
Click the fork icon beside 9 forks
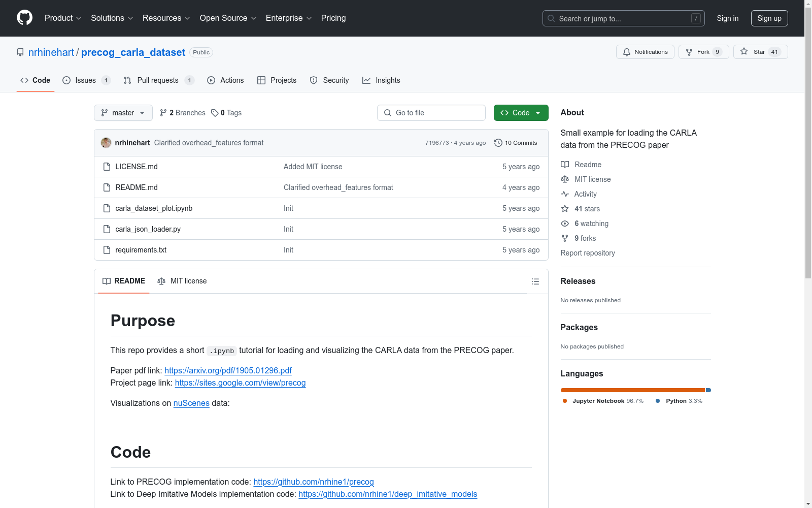pyautogui.click(x=565, y=238)
